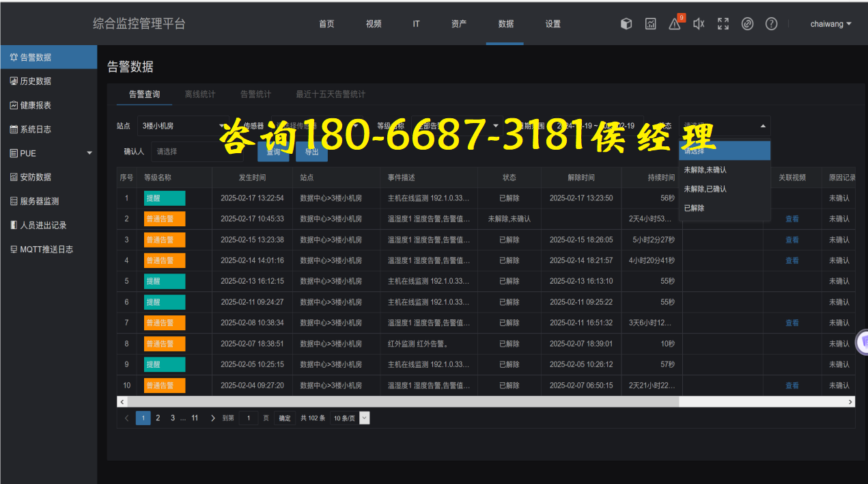
Task: Choose 已解除 in status list
Action: (725, 208)
